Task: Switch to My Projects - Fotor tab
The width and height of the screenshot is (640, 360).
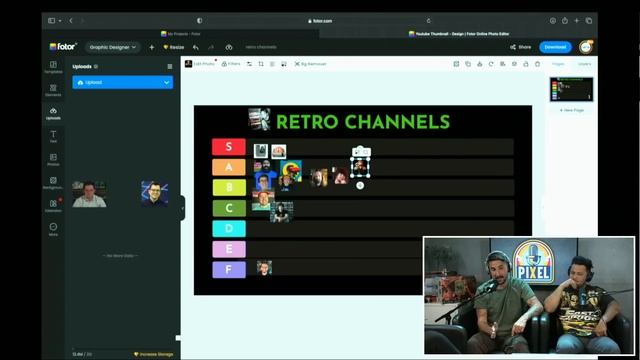Action: 181,34
